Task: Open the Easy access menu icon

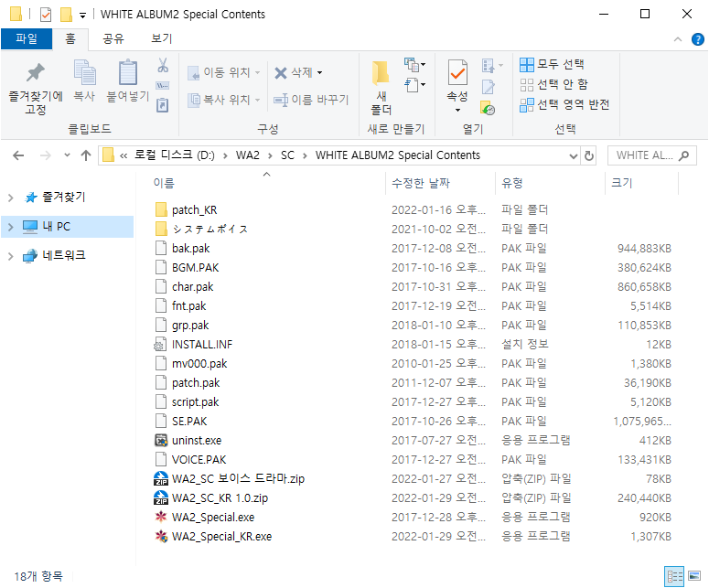Action: (x=414, y=84)
